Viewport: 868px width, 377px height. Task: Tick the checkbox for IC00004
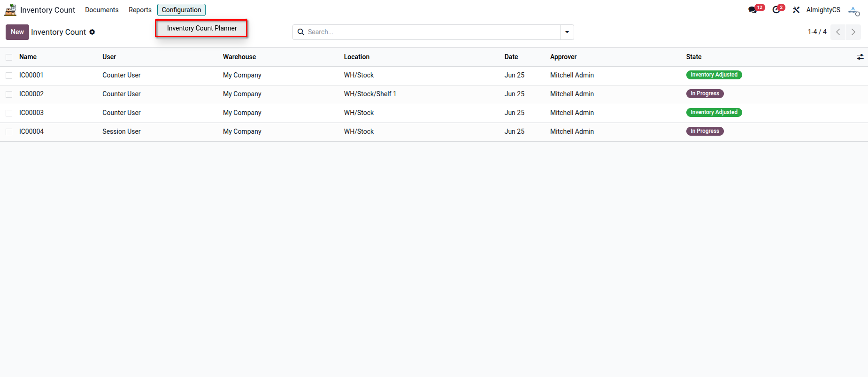pos(9,132)
